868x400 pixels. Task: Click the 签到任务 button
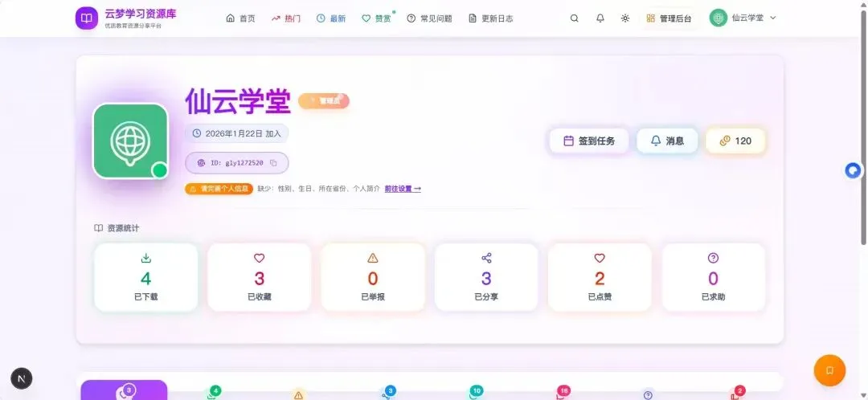point(589,141)
